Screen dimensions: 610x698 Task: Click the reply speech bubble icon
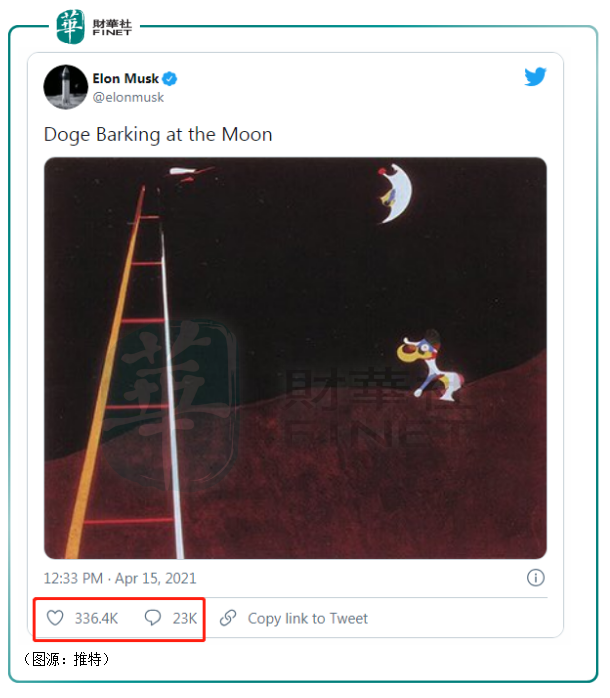coord(153,618)
